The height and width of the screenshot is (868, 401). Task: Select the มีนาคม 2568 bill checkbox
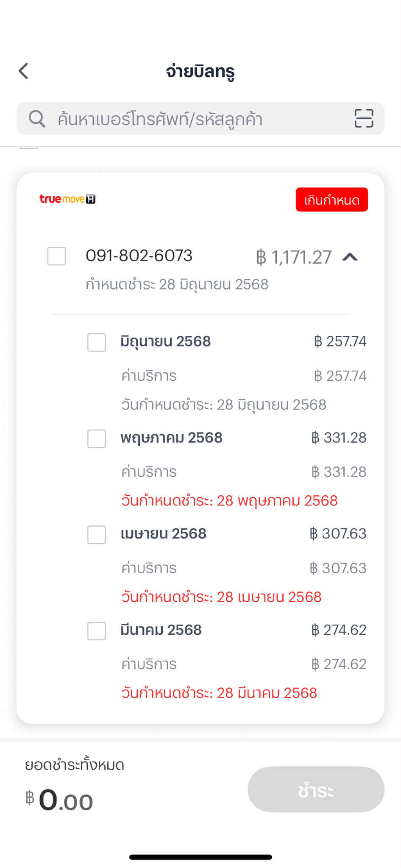[97, 631]
